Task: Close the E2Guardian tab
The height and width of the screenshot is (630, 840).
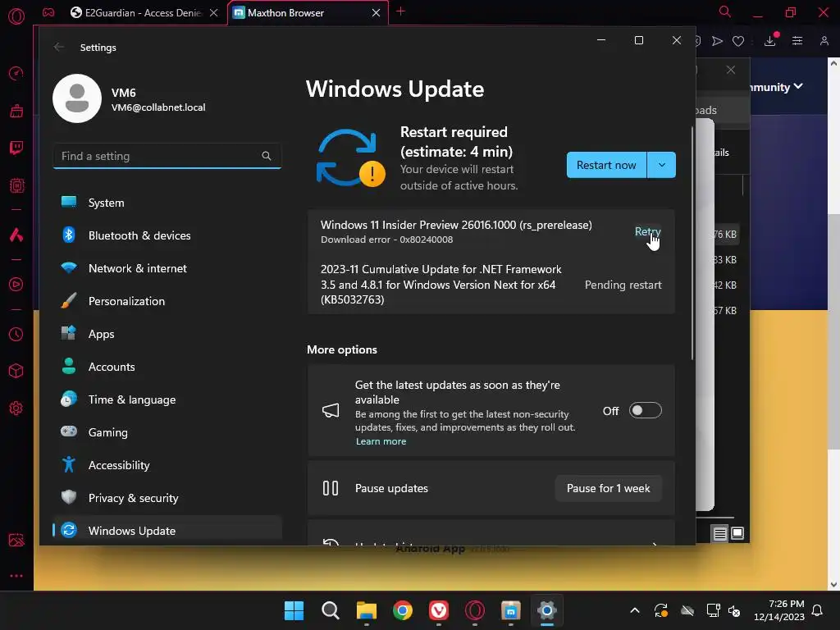Action: tap(214, 13)
